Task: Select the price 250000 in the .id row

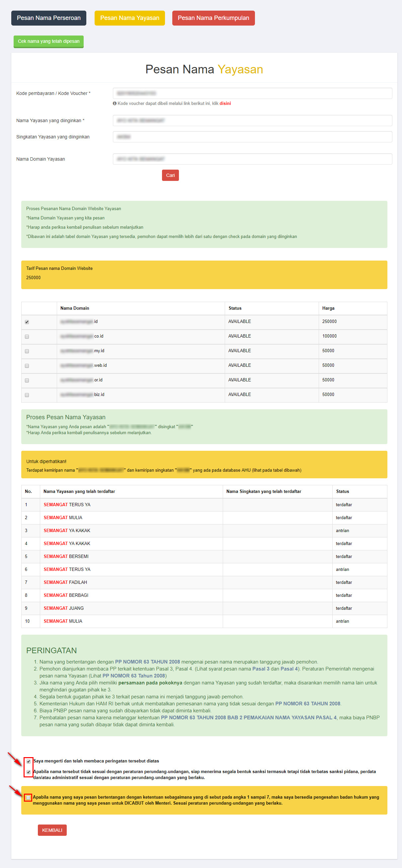Action: point(329,321)
